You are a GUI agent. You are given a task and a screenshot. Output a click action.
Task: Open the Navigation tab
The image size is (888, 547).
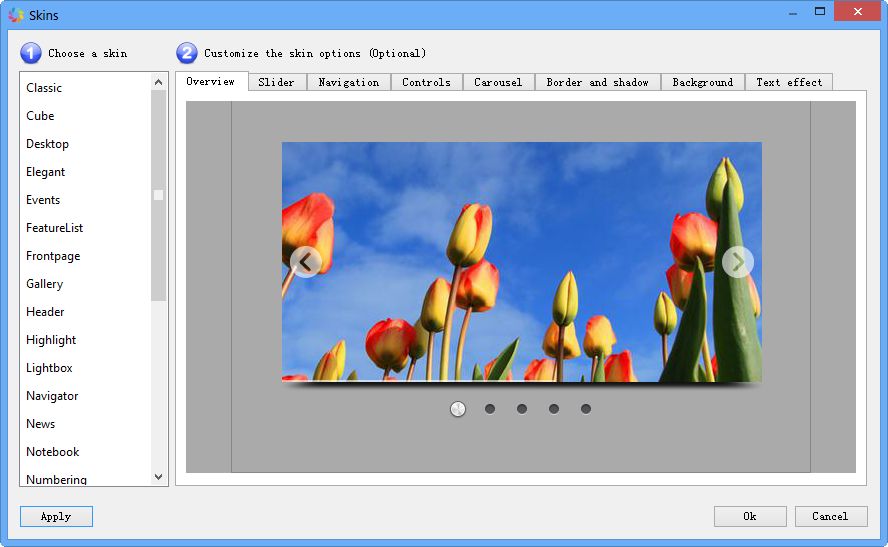click(348, 83)
